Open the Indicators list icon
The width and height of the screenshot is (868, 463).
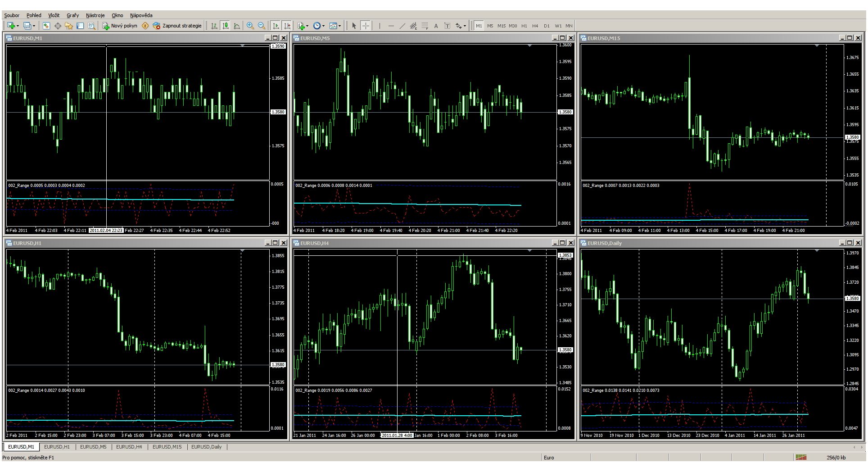click(x=301, y=26)
